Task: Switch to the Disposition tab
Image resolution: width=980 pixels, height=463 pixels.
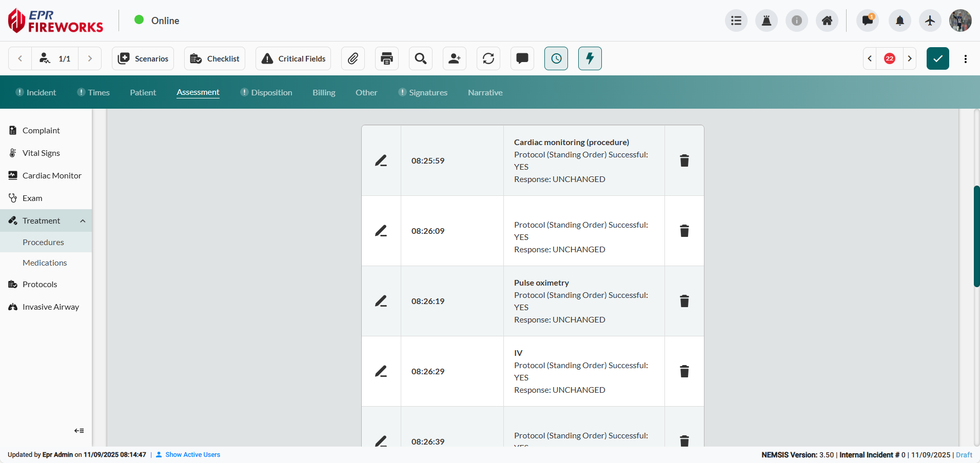Action: point(271,92)
